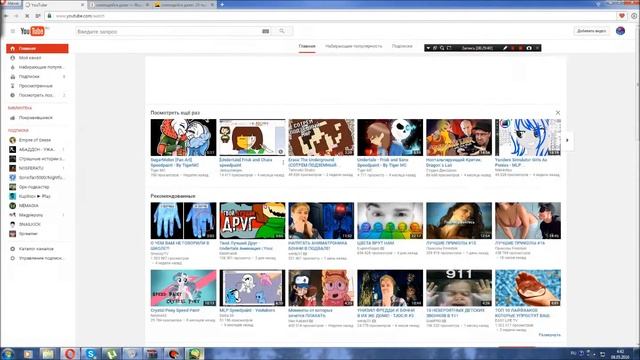Open the account avatar menu
The height and width of the screenshot is (360, 640).
tap(620, 31)
